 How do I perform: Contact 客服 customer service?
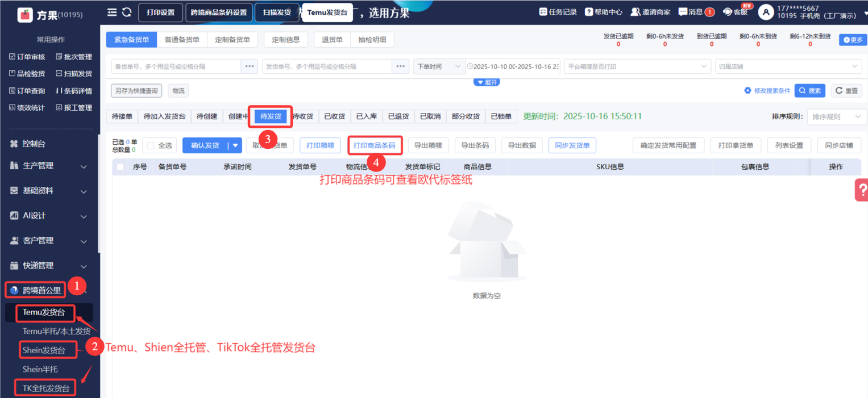point(736,12)
